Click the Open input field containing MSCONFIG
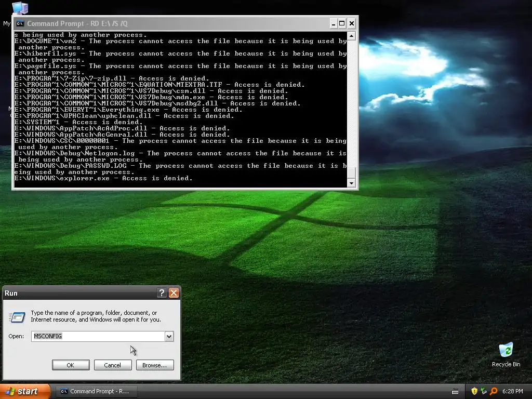 [98, 336]
